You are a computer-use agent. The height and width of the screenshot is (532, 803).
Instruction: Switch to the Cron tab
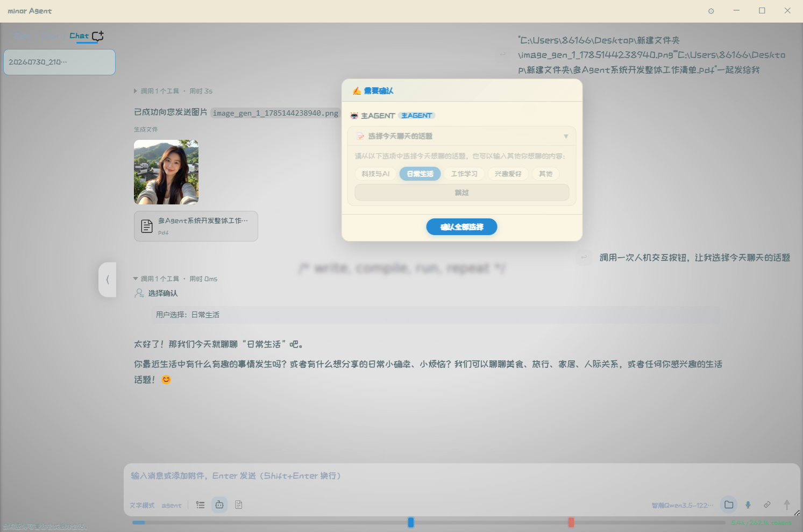tap(50, 36)
